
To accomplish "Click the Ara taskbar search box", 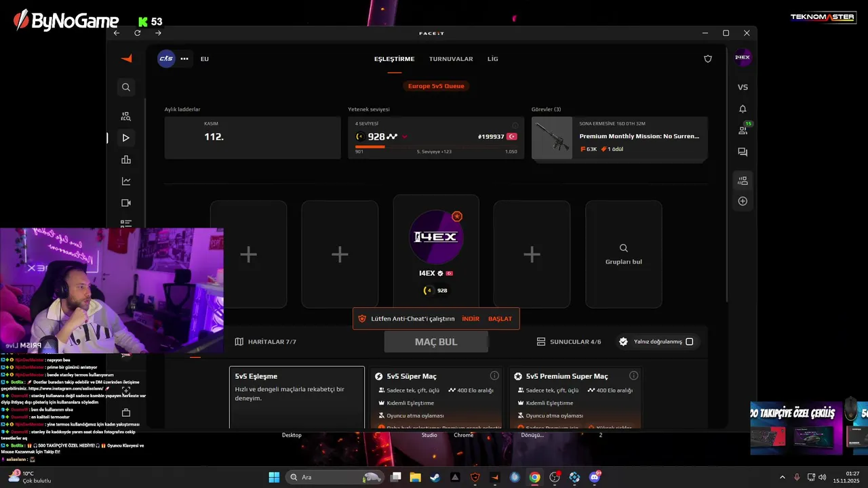I will (336, 477).
